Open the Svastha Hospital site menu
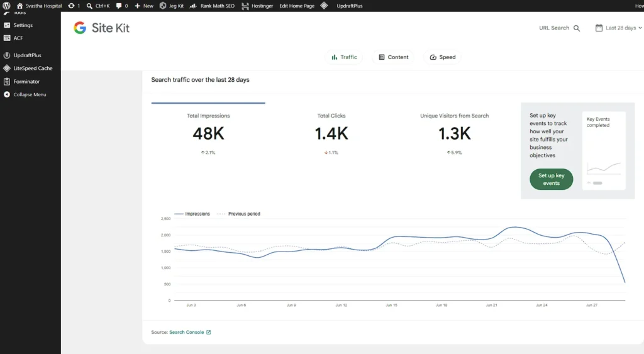The height and width of the screenshot is (354, 644). tap(39, 6)
